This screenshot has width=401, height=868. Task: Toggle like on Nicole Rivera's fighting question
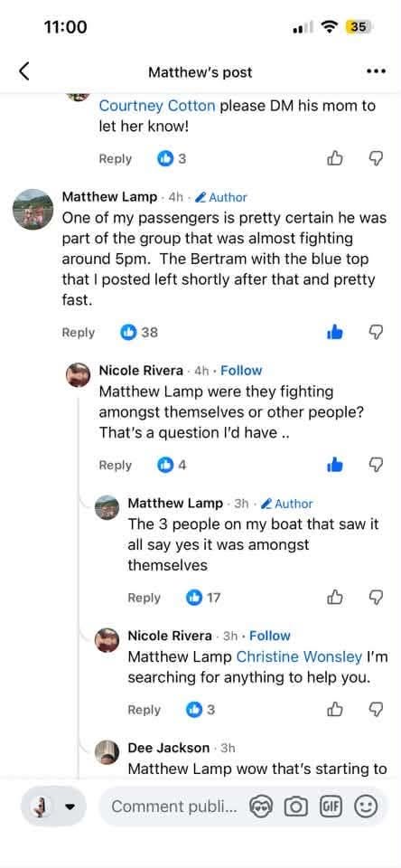[335, 465]
